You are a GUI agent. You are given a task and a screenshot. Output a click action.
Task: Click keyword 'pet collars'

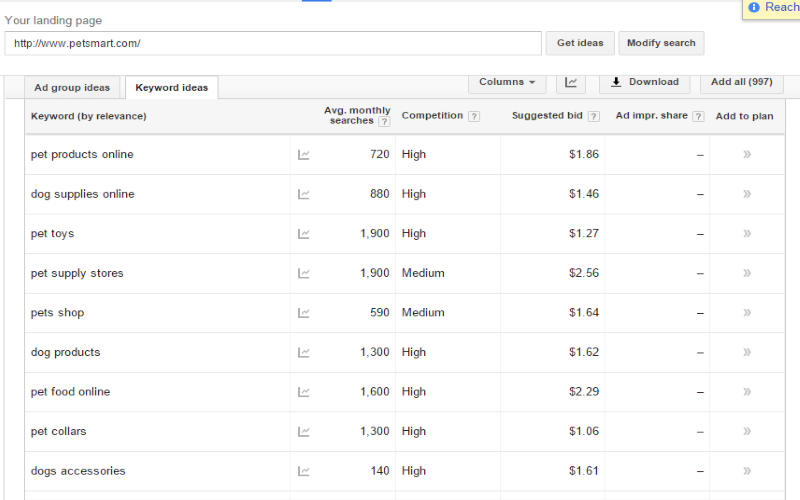pyautogui.click(x=59, y=431)
